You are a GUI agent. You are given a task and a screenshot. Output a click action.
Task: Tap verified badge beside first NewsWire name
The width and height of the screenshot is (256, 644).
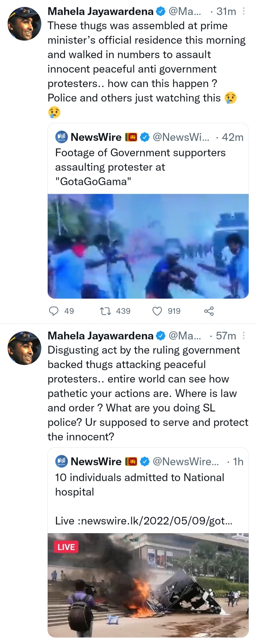point(144,137)
